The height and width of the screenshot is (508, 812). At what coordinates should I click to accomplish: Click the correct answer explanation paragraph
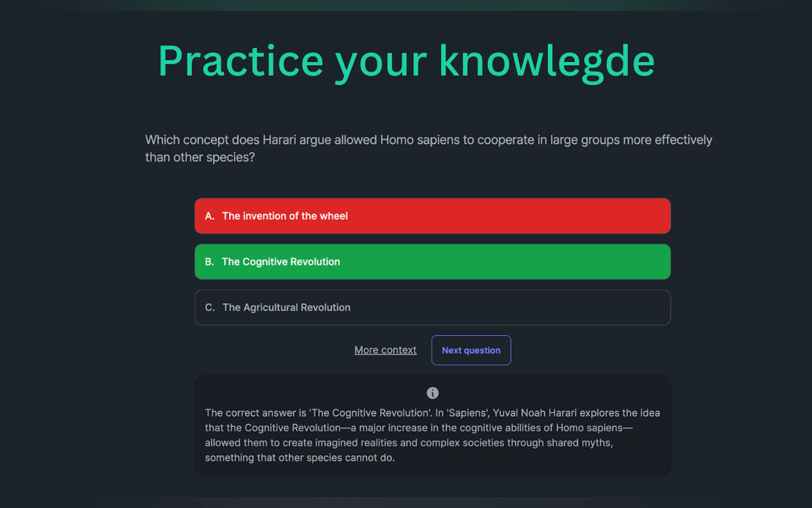pyautogui.click(x=432, y=435)
